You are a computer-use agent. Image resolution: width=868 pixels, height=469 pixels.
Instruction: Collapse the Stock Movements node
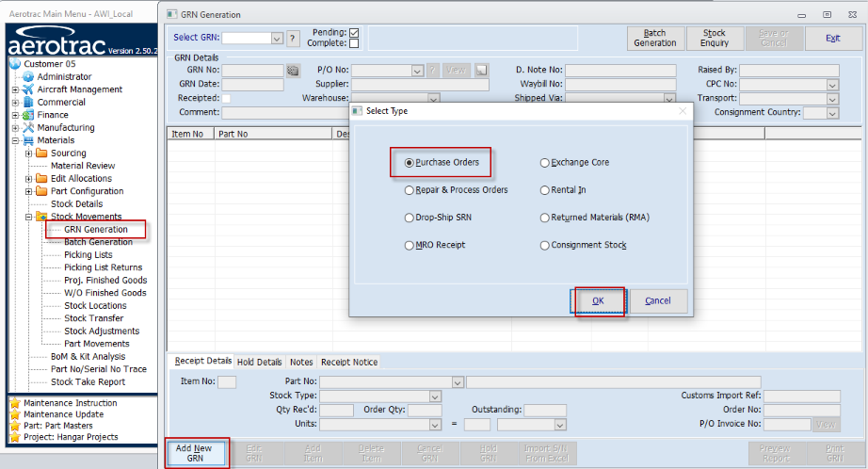tap(29, 217)
